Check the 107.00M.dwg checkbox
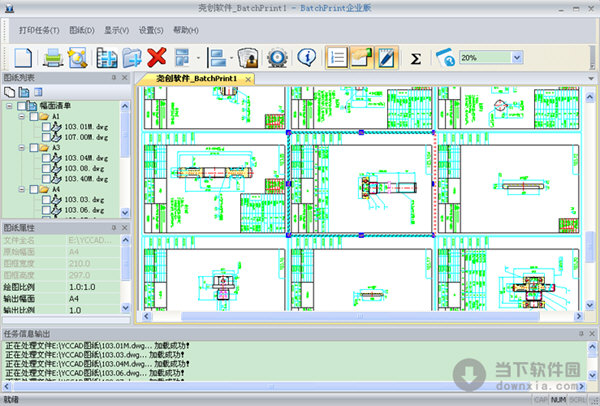Screen dimensions: 600x406 coord(46,137)
